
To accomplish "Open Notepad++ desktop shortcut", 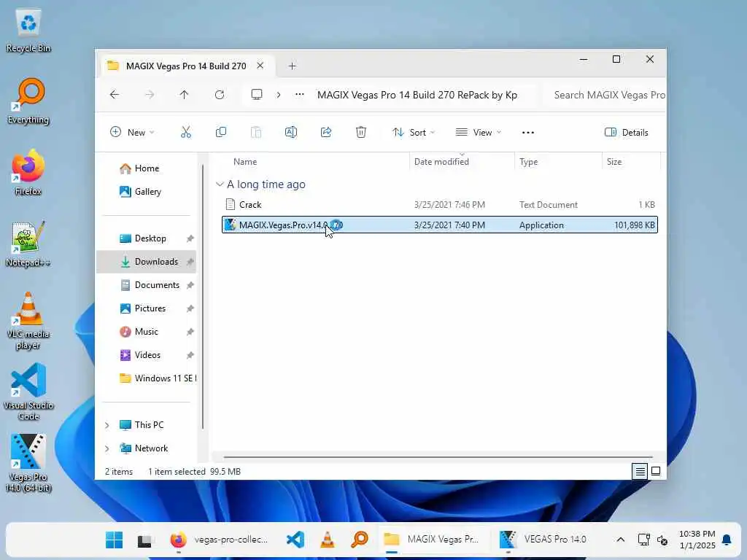I will (28, 244).
